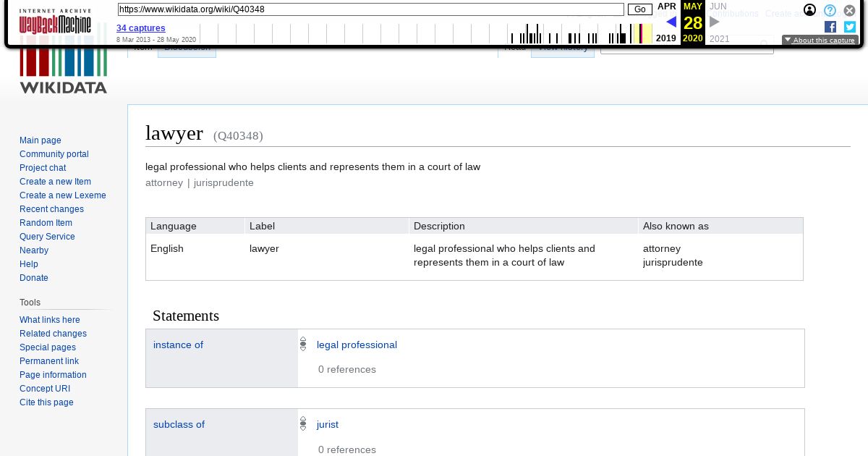
Task: Click the Wayback Machine logo
Action: (55, 22)
